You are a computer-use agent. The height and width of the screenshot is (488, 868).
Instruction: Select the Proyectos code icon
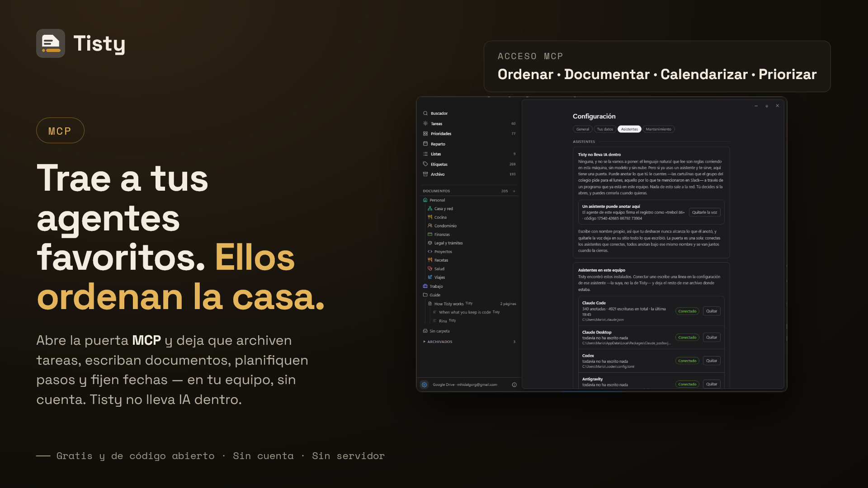pos(430,252)
